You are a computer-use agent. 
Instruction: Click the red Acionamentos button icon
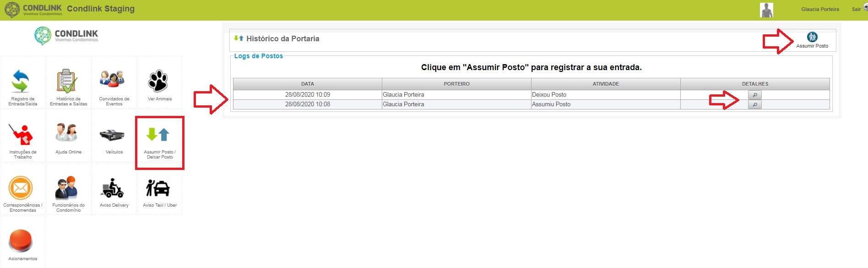tap(21, 241)
